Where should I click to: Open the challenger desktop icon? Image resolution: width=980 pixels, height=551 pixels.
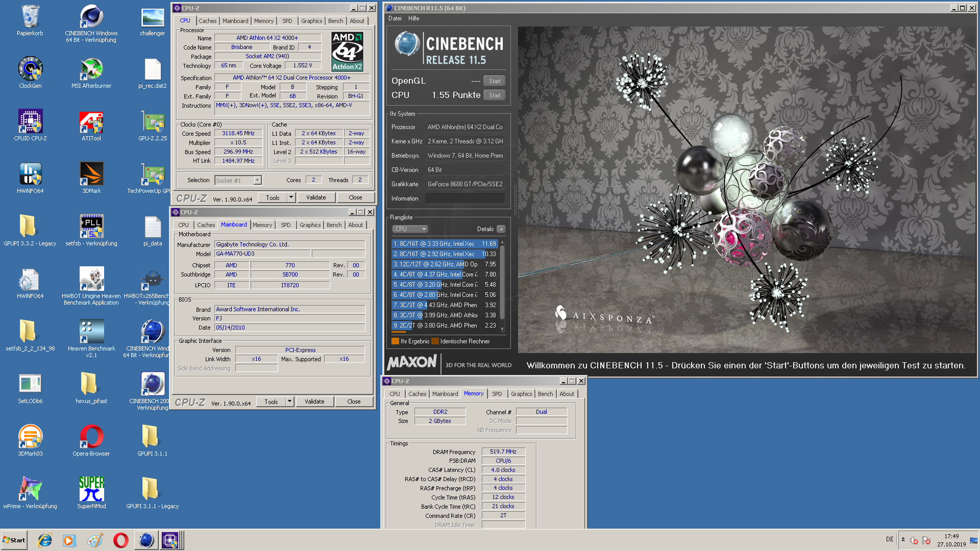(x=152, y=20)
